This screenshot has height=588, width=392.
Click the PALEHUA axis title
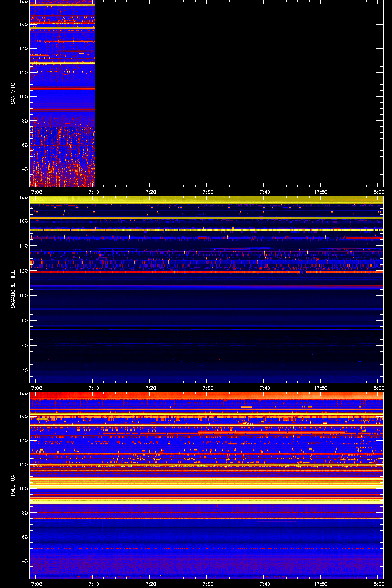pyautogui.click(x=13, y=486)
